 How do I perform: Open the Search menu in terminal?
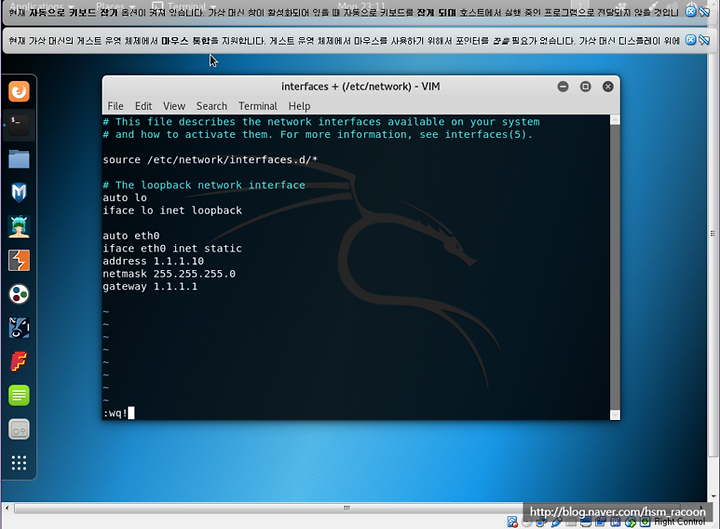click(212, 106)
